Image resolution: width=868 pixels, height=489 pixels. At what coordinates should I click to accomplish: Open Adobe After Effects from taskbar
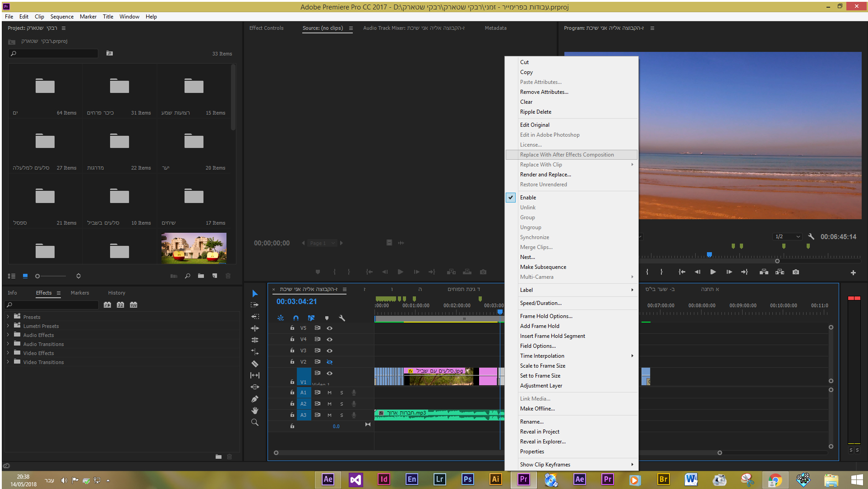tap(328, 480)
